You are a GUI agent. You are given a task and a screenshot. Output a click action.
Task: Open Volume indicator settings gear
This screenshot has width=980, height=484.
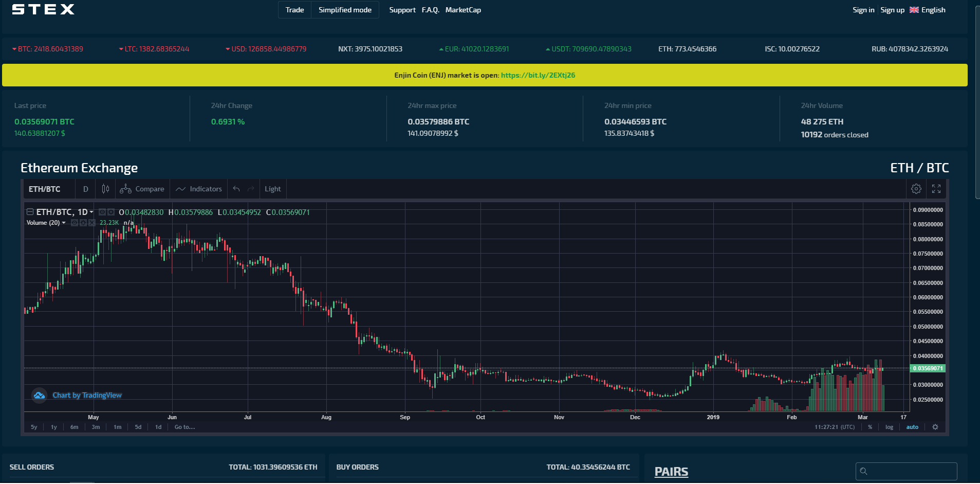click(x=83, y=223)
